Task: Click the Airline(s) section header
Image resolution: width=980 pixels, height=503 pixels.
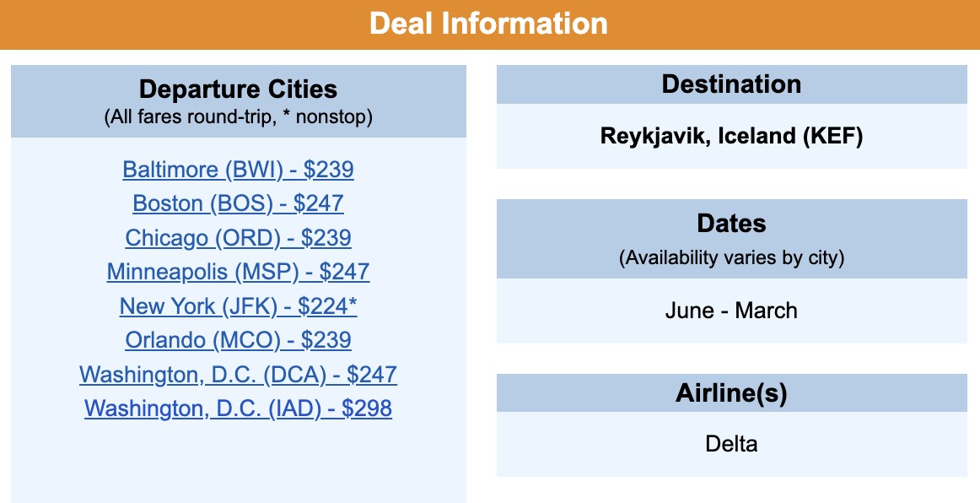Action: [x=731, y=393]
